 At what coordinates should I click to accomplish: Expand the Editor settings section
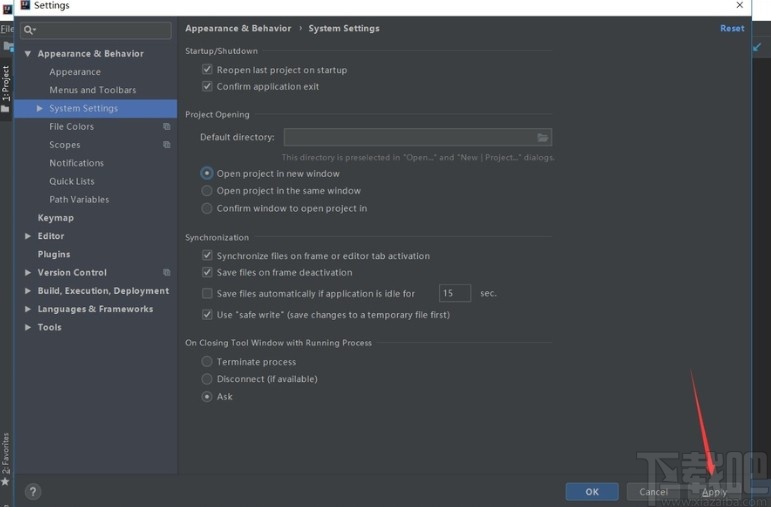click(28, 236)
